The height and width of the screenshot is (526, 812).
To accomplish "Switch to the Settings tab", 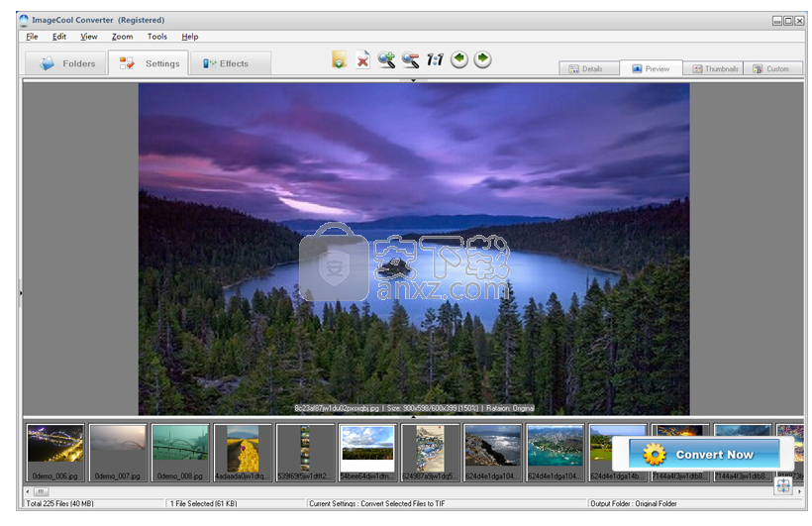I will [149, 63].
